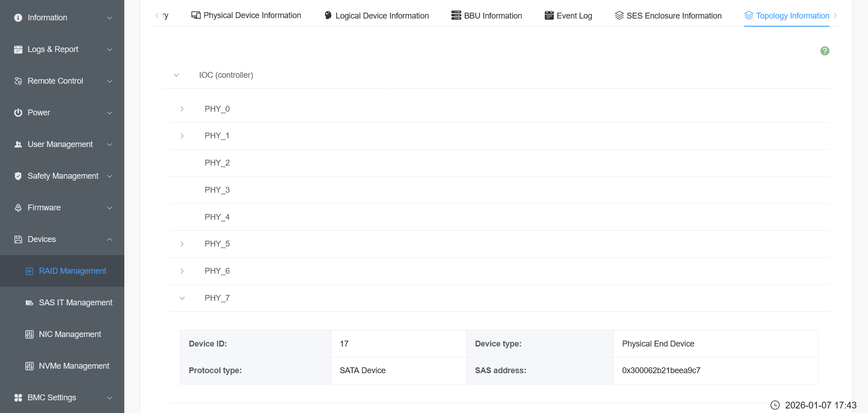This screenshot has width=868, height=413.
Task: Expand the Safety Management sidebar menu
Action: 109,176
